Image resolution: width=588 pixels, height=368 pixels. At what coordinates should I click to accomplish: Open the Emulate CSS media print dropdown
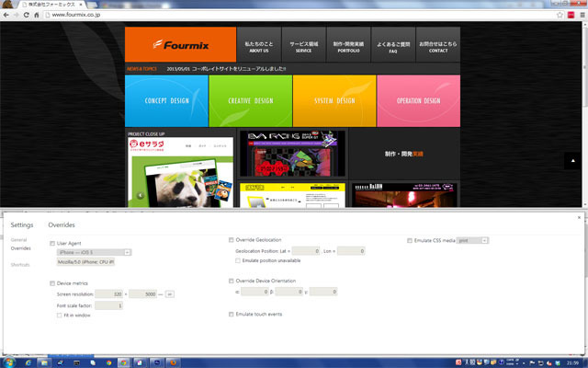[x=472, y=240]
